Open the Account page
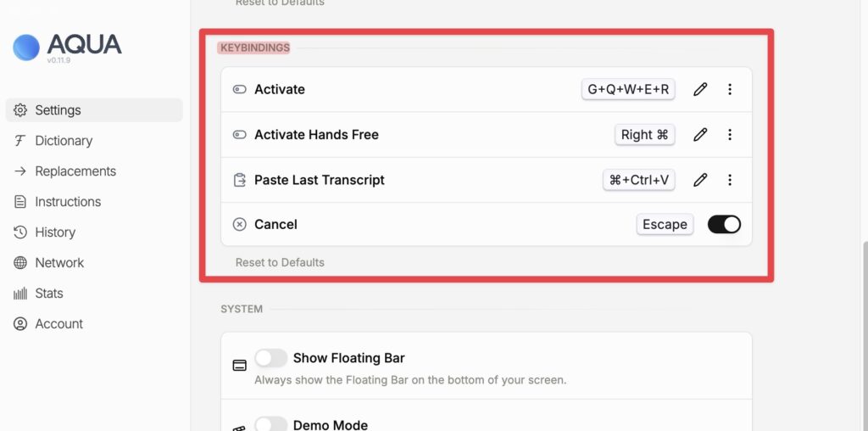868x431 pixels. [58, 324]
